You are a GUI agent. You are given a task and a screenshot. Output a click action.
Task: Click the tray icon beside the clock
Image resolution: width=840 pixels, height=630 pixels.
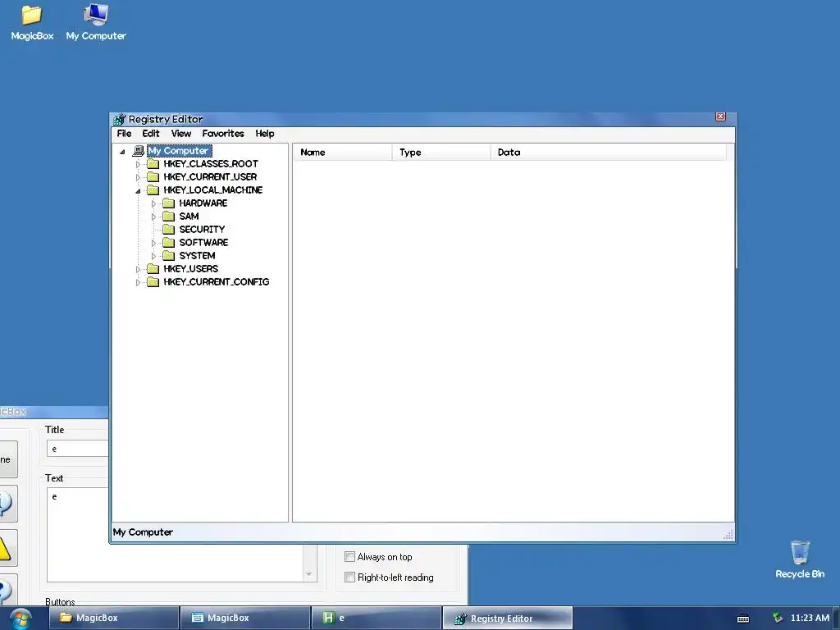point(778,619)
